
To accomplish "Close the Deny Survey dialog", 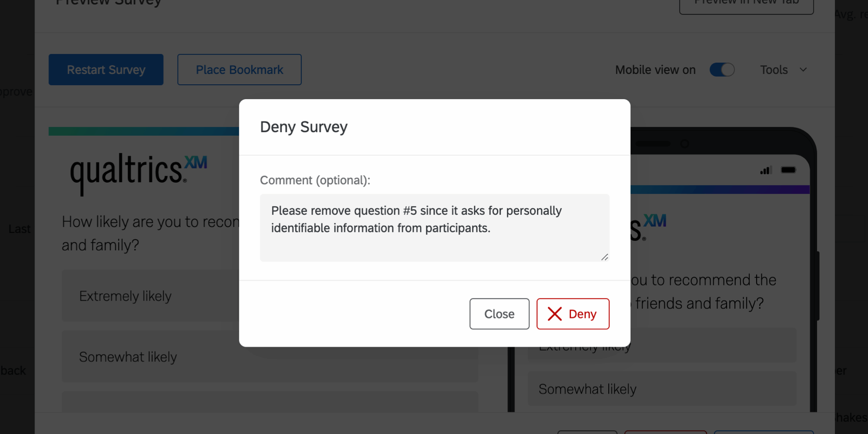I will click(499, 314).
